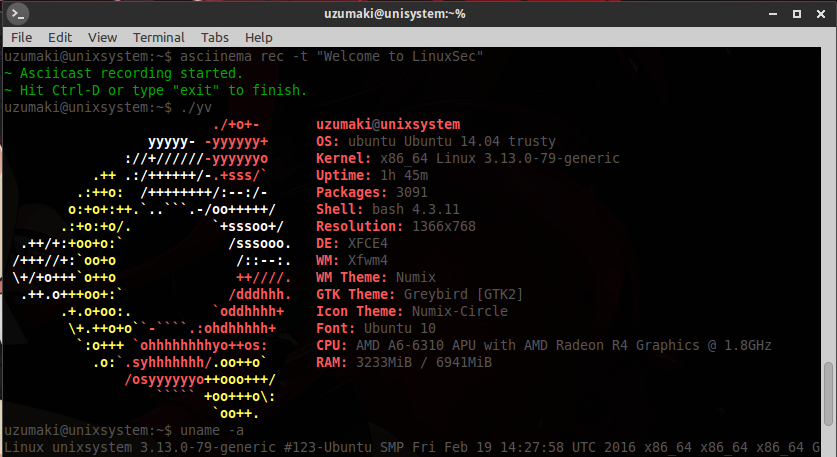The height and width of the screenshot is (457, 837).
Task: Open the File menu
Action: (x=21, y=37)
